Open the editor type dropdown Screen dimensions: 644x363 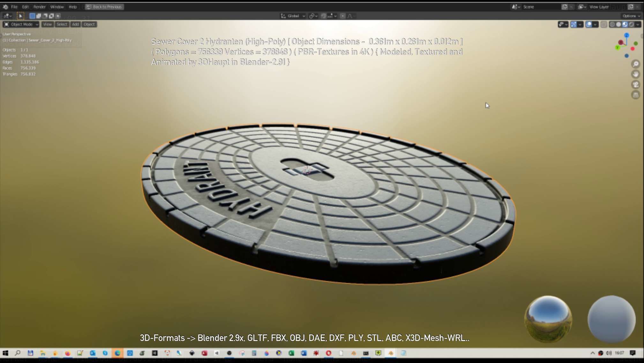(8, 16)
